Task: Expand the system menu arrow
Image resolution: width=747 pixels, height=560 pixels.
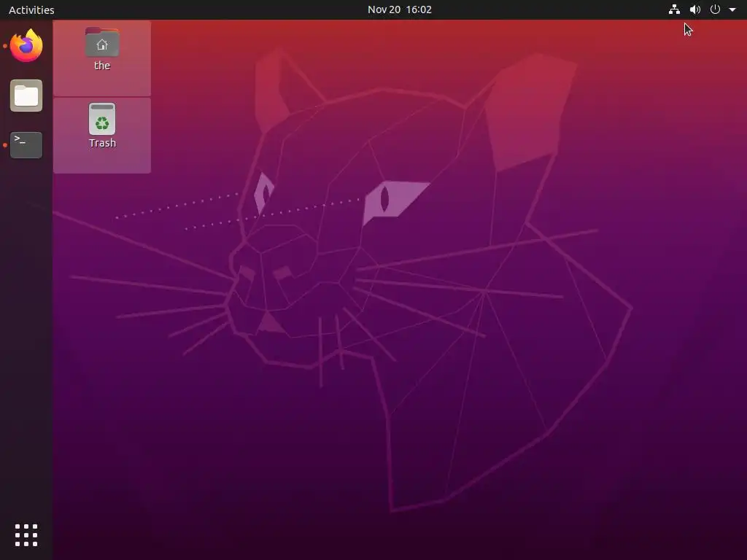Action: (x=732, y=9)
